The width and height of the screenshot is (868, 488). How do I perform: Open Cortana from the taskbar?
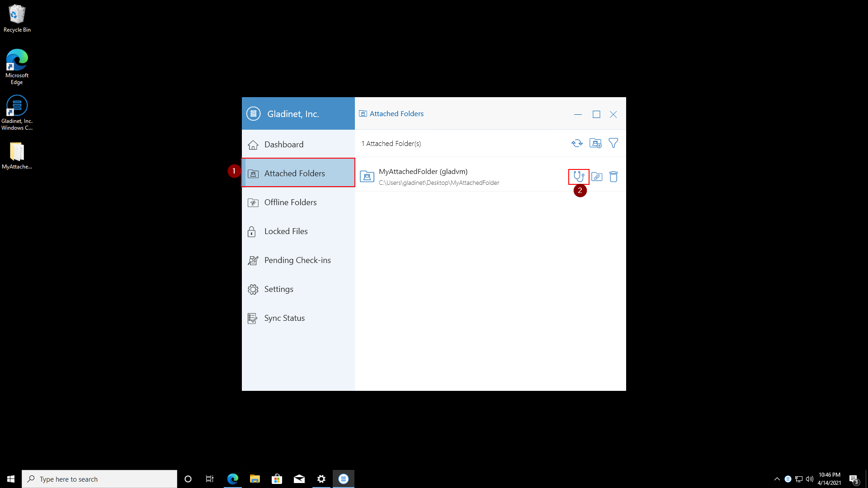[x=188, y=479]
